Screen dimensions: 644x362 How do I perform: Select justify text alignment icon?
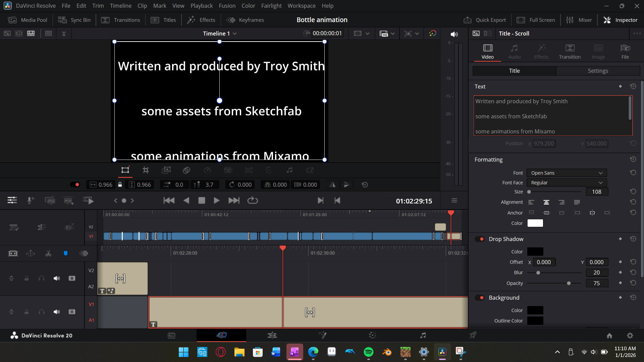click(x=577, y=202)
